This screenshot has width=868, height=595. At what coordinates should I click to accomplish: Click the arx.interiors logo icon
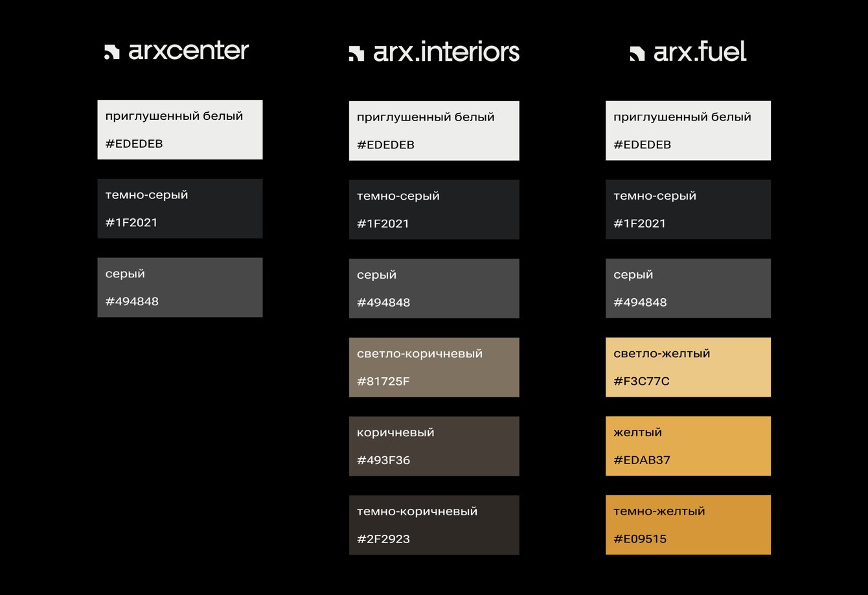click(356, 54)
